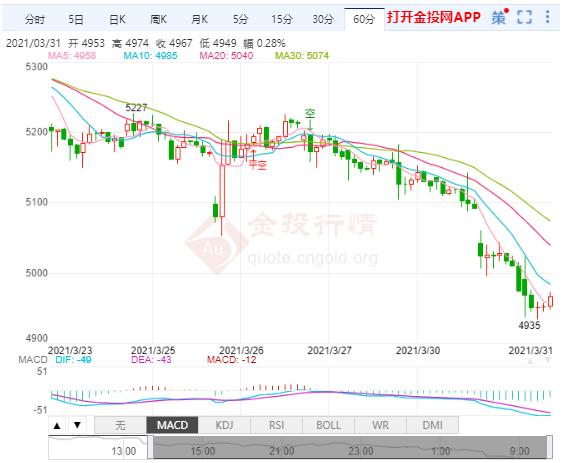Click the MA30: 5074 legend label

pyautogui.click(x=302, y=56)
